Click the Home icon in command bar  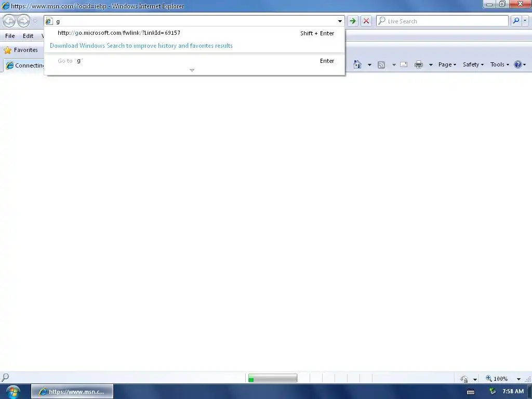(357, 64)
